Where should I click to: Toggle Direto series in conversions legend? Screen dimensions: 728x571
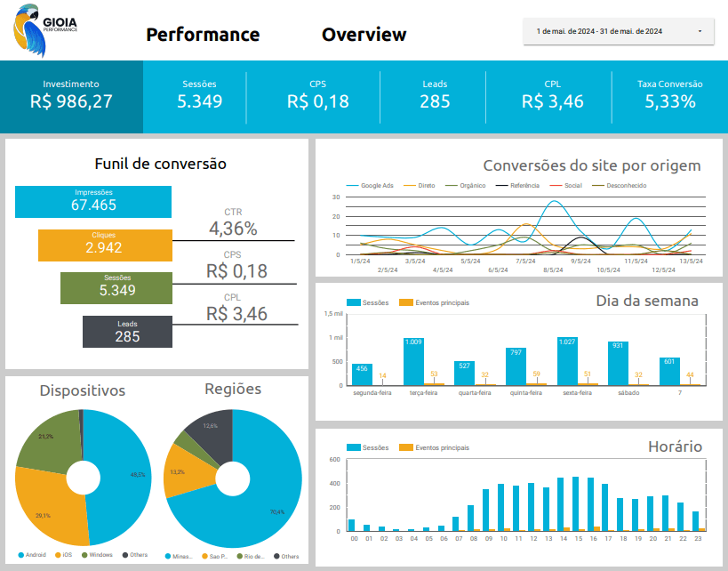[420, 186]
